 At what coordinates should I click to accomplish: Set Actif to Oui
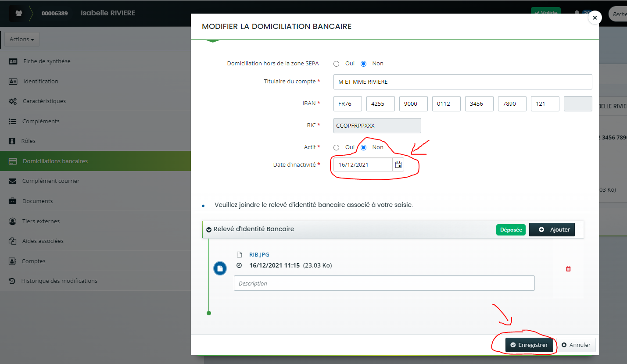337,147
